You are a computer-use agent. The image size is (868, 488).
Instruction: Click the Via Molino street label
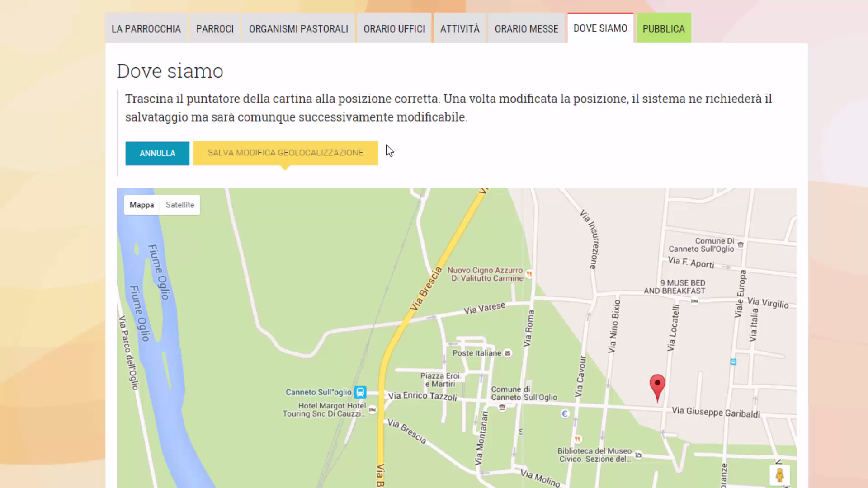pos(540,478)
